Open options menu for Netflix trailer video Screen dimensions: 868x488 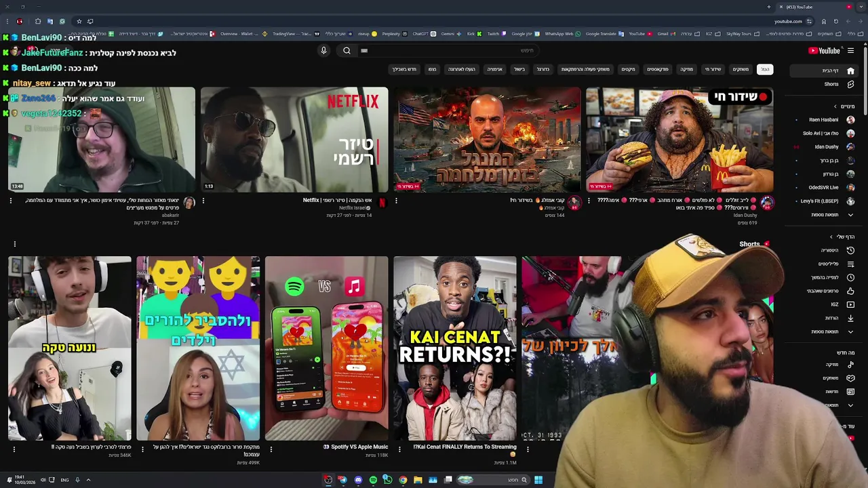pos(203,201)
